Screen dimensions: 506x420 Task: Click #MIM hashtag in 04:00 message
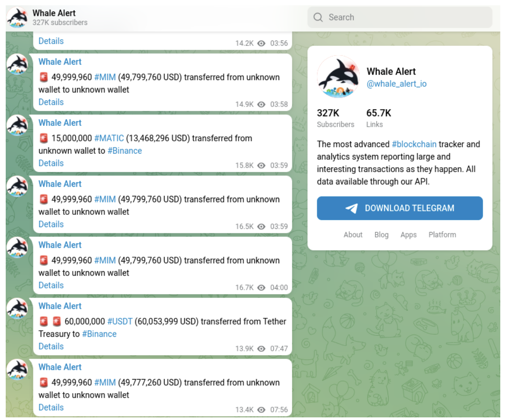(x=105, y=260)
